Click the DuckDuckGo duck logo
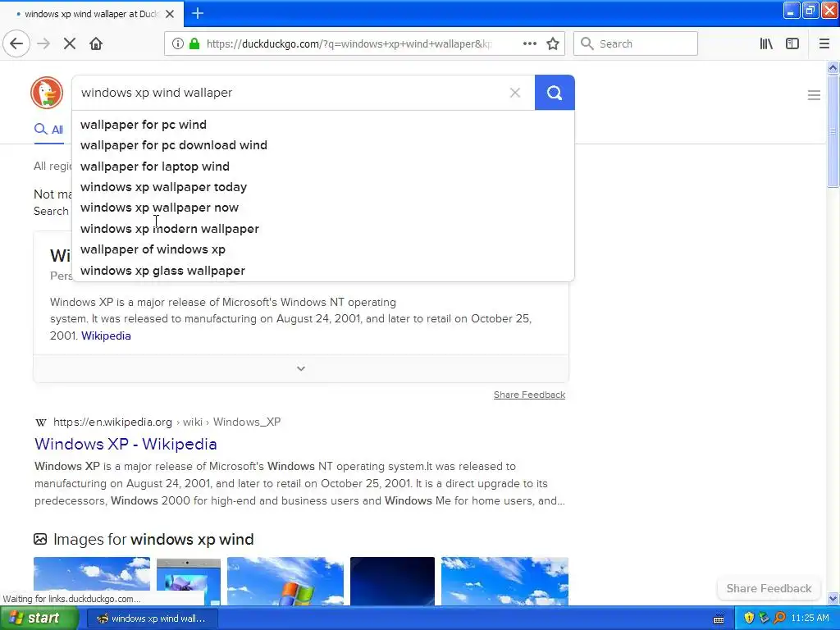Screen dimensions: 840x630 tap(47, 93)
